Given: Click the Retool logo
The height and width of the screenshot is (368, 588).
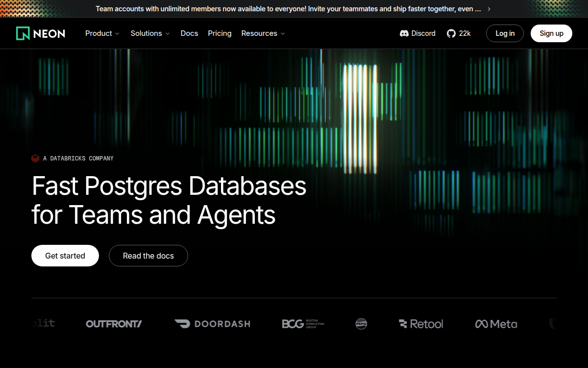Looking at the screenshot, I should [421, 324].
